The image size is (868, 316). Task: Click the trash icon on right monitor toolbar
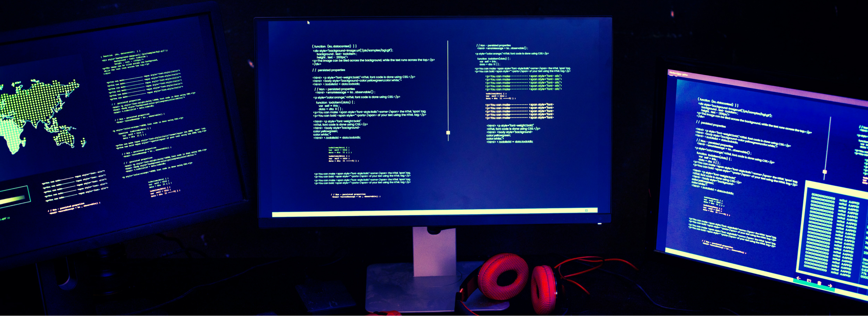pyautogui.click(x=819, y=283)
